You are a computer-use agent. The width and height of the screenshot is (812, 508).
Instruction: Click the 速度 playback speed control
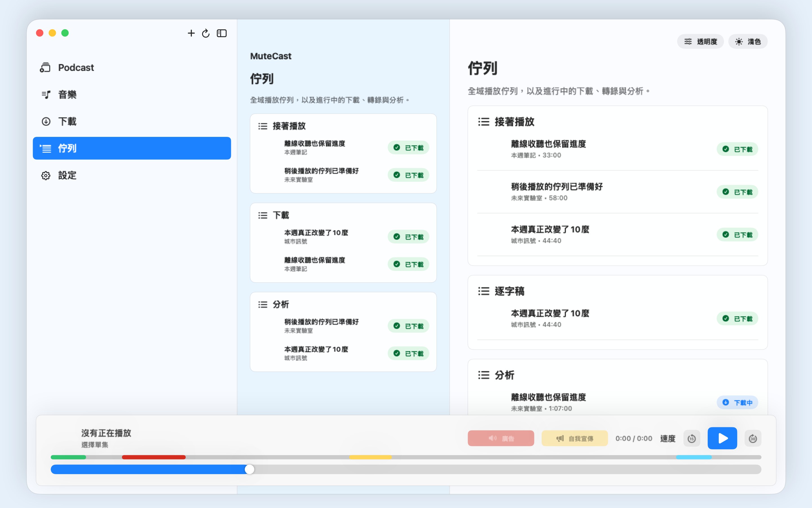click(667, 439)
